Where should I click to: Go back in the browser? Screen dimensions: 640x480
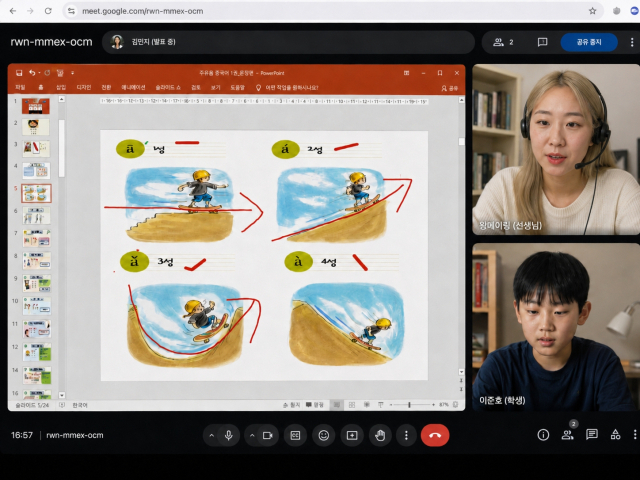click(13, 11)
